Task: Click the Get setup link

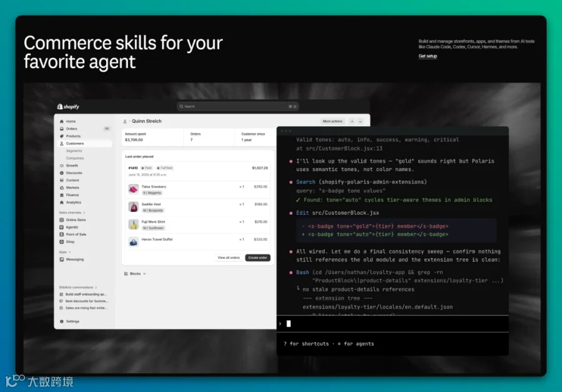Action: tap(428, 56)
